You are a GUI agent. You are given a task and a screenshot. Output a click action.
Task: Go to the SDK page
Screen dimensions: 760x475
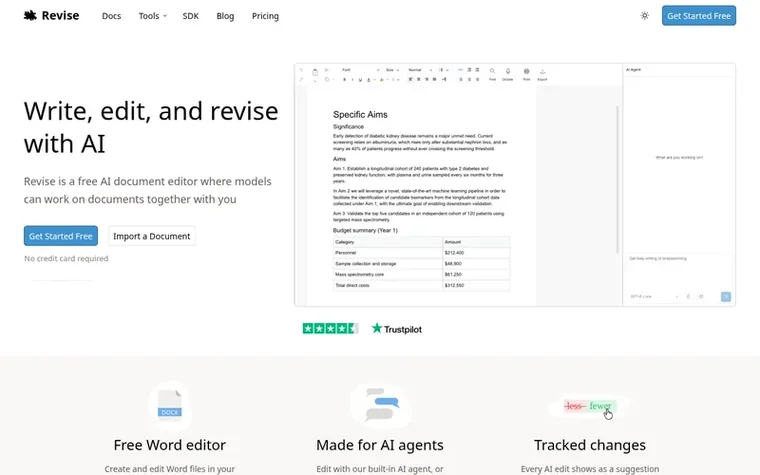[190, 16]
